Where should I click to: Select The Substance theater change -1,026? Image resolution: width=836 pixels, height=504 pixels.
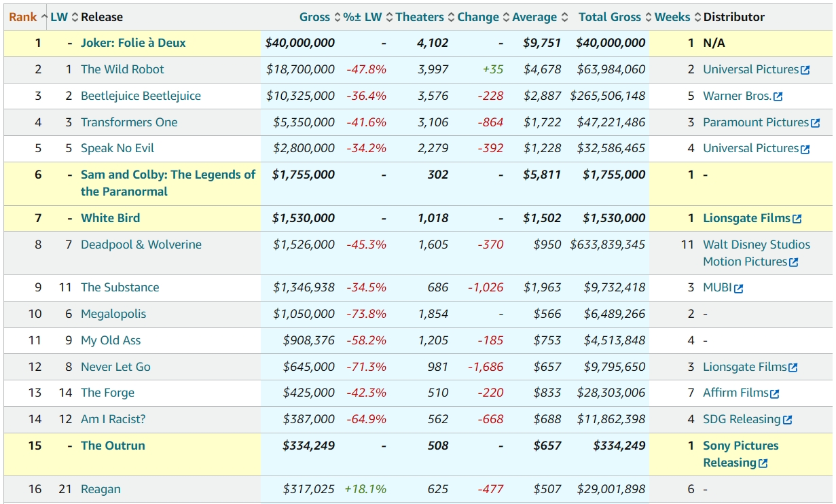(x=486, y=287)
